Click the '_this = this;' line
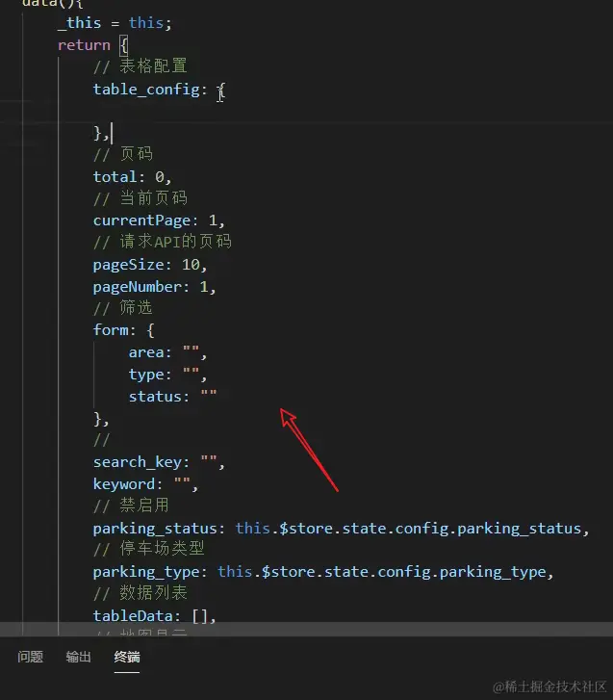This screenshot has width=613, height=700. point(115,23)
